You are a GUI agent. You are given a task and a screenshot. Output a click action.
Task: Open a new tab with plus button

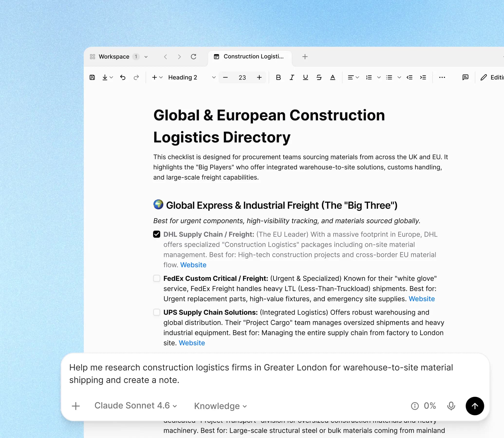[305, 57]
